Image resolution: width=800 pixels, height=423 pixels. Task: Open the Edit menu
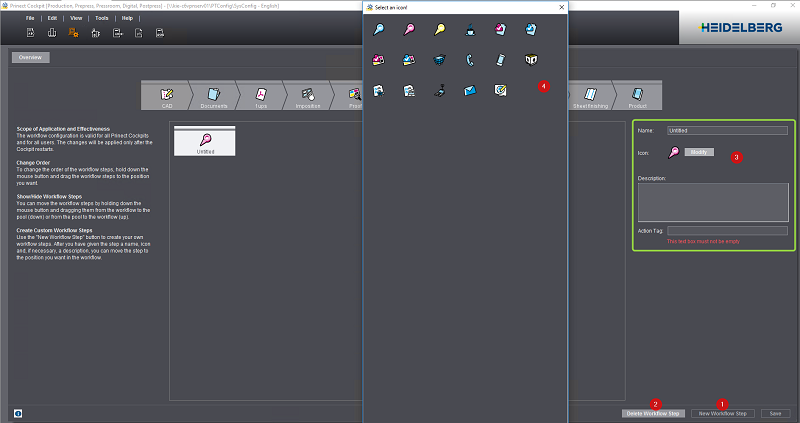pos(52,18)
